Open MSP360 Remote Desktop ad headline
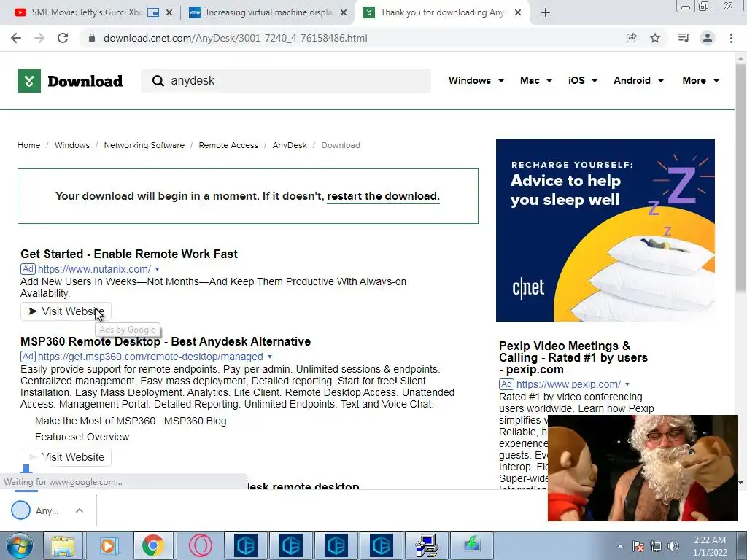Image resolution: width=747 pixels, height=560 pixels. tap(166, 341)
